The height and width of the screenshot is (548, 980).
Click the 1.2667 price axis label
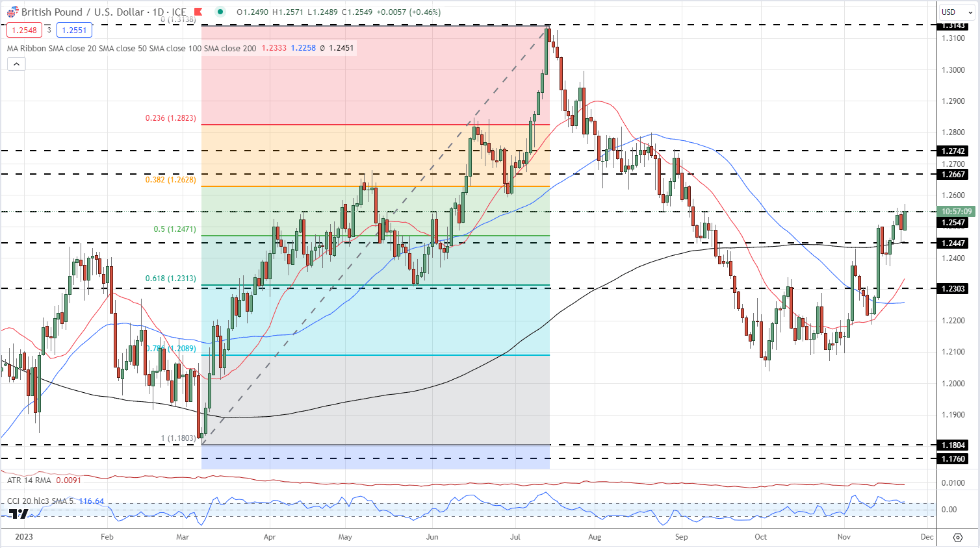(x=953, y=174)
